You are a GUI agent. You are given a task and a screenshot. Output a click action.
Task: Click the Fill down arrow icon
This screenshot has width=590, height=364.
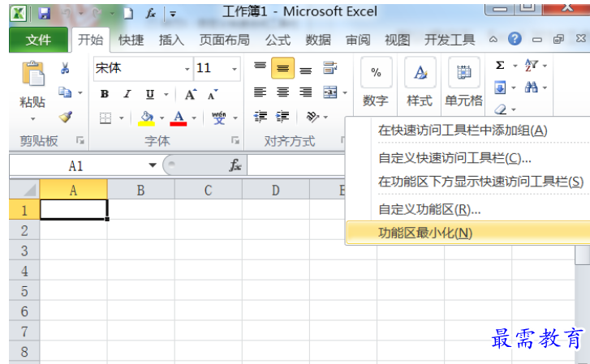click(500, 88)
